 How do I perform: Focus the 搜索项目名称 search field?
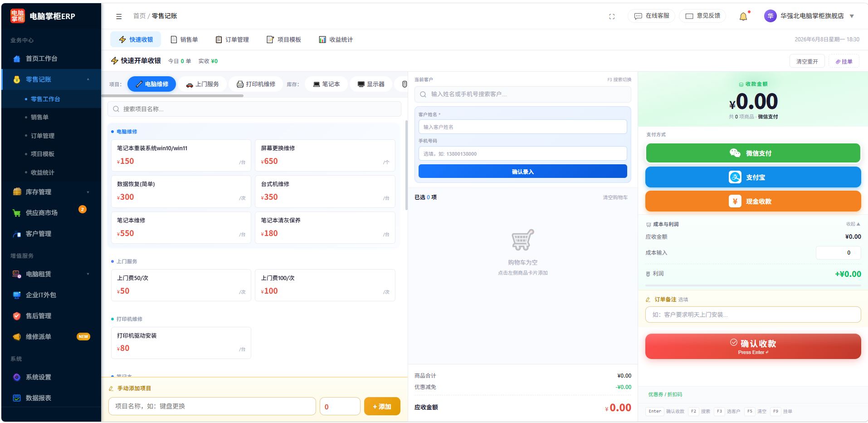[x=254, y=109]
